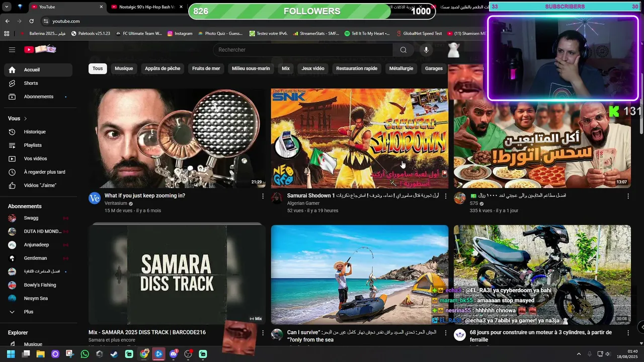Open site information icon beside youtube.com
Screen dimensions: 644x362
click(x=46, y=21)
